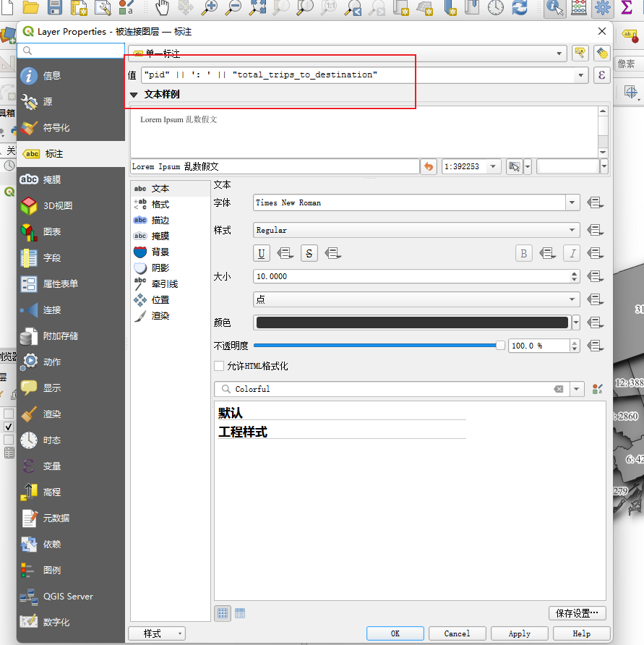
Task: Open project folder toolbar icon
Action: point(31,7)
